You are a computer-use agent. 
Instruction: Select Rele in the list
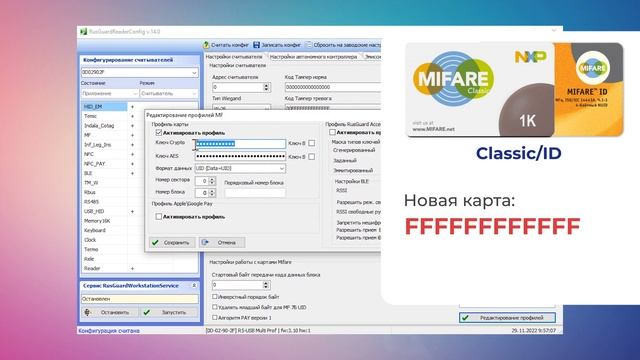point(89,259)
